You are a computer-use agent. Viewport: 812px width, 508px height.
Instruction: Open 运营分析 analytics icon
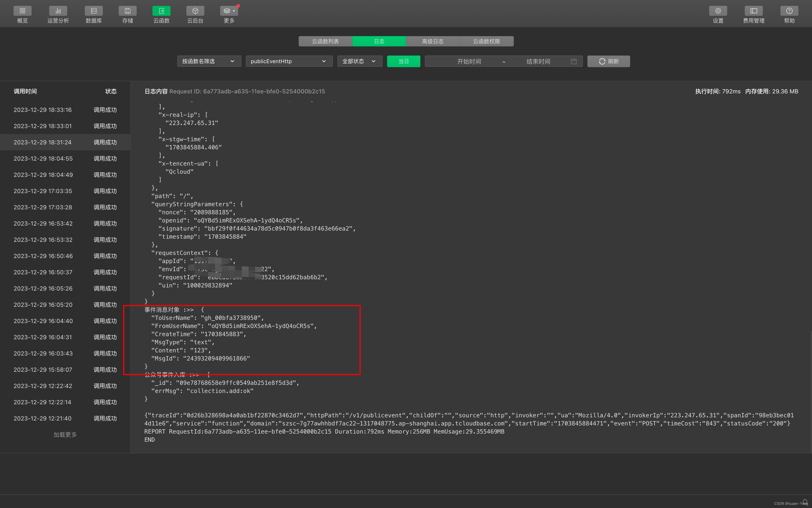[58, 11]
